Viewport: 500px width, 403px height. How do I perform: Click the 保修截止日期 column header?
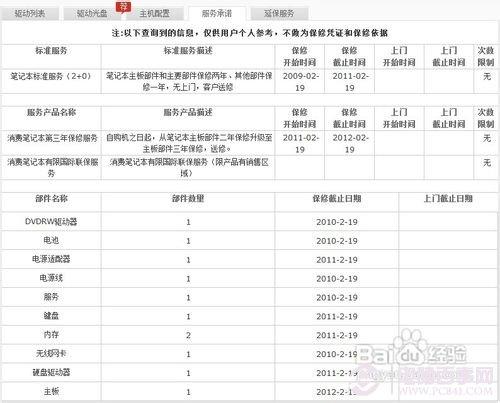[x=337, y=198]
